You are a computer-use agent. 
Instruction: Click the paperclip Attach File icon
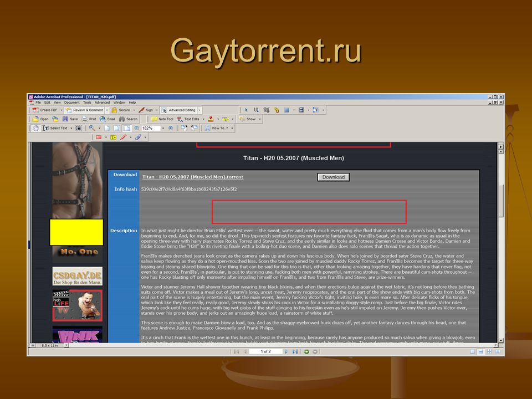pos(138,137)
